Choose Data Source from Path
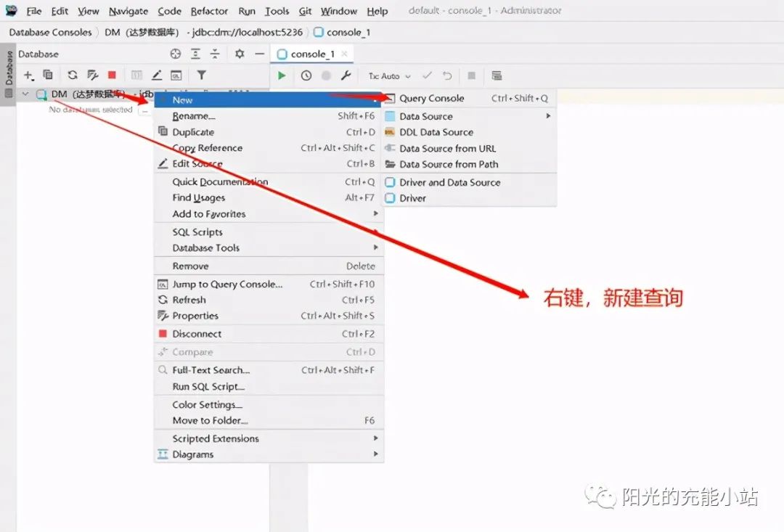 pyautogui.click(x=470, y=165)
